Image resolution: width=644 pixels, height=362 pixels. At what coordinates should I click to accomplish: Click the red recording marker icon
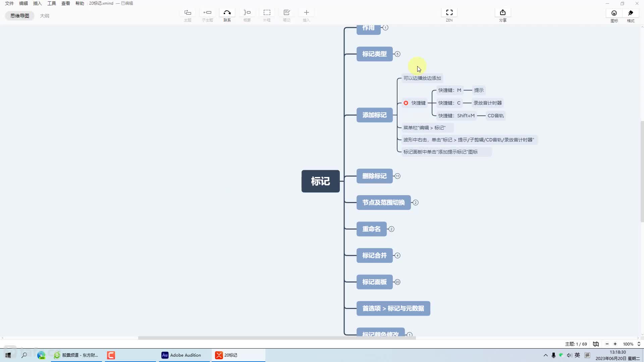pos(406,103)
